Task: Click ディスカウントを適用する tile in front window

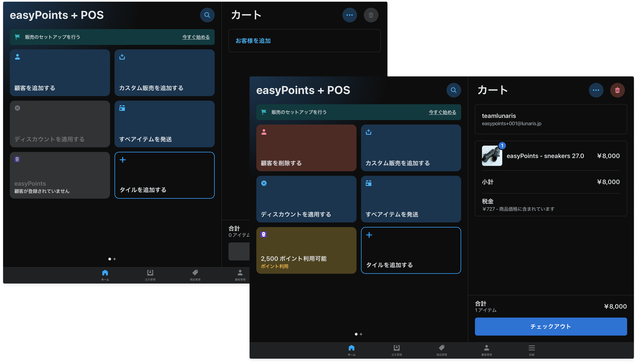Action: (x=306, y=199)
